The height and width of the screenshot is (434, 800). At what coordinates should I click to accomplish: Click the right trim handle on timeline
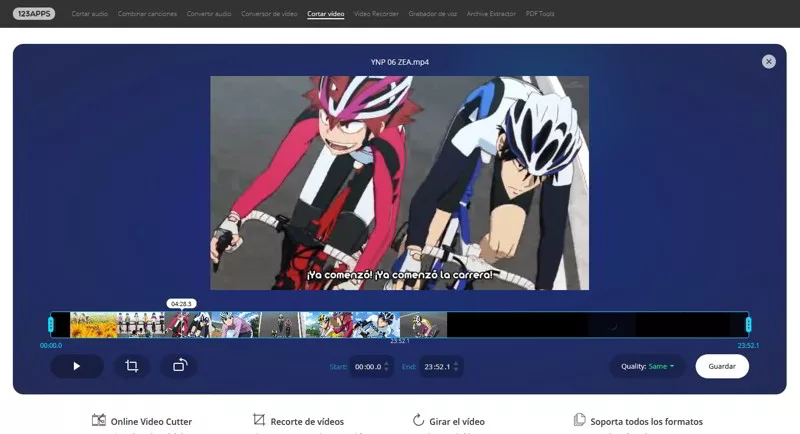pos(748,324)
